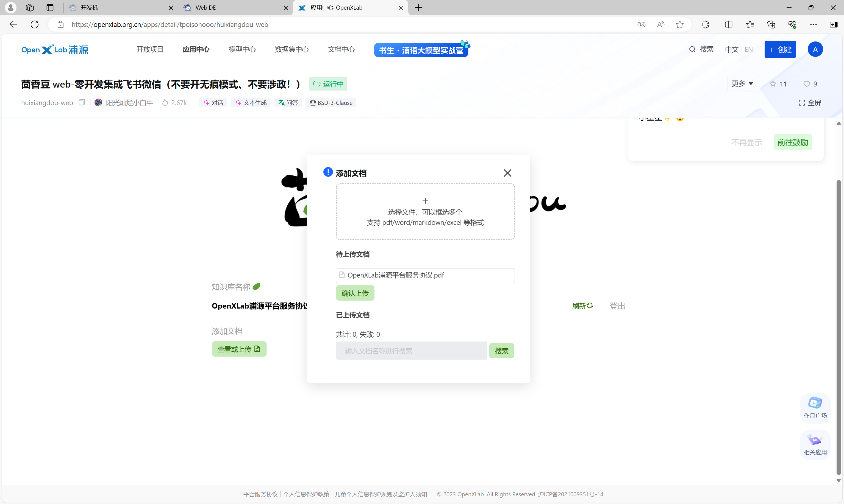
Task: Click the translate page icon
Action: point(641,24)
